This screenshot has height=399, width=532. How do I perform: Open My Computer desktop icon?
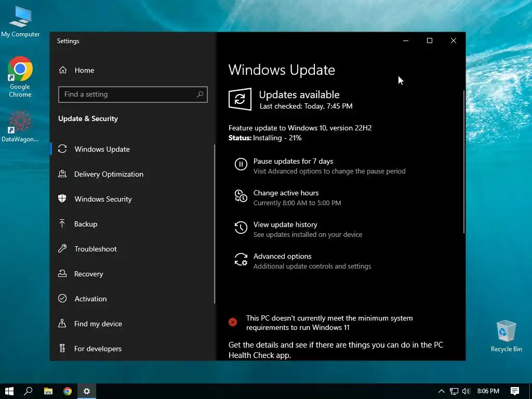click(20, 21)
